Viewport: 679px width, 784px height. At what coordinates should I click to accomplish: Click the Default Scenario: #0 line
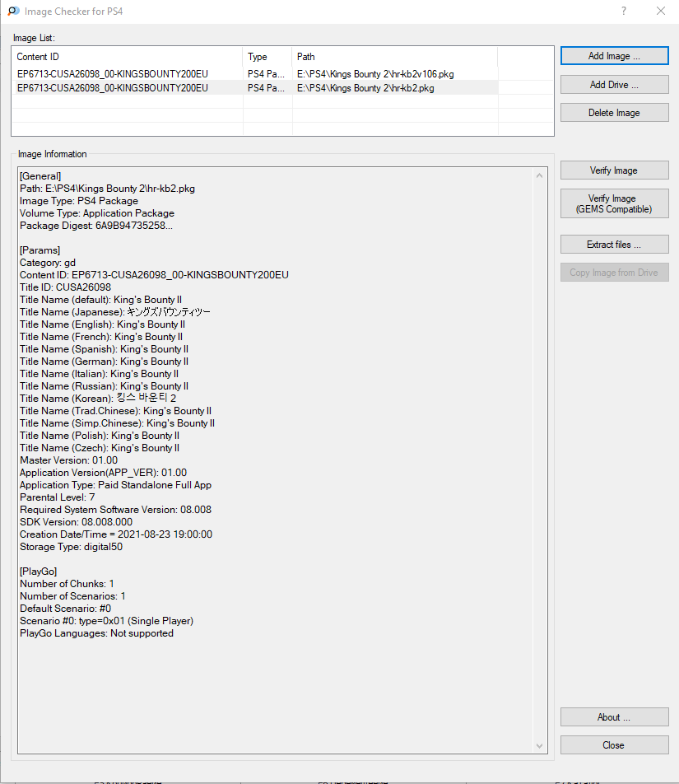pyautogui.click(x=66, y=609)
